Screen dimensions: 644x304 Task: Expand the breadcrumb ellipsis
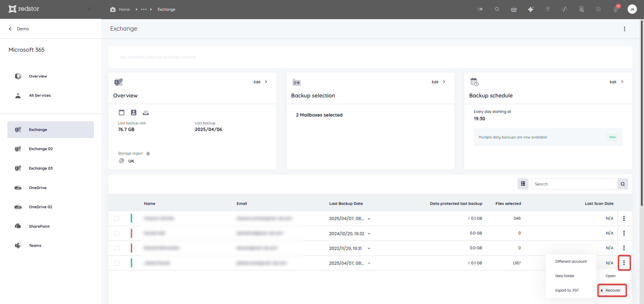(144, 9)
